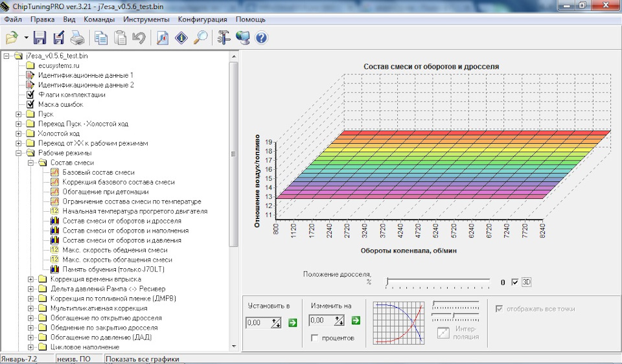Open search with the magnifying glass icon
The image size is (622, 364).
pos(201,38)
